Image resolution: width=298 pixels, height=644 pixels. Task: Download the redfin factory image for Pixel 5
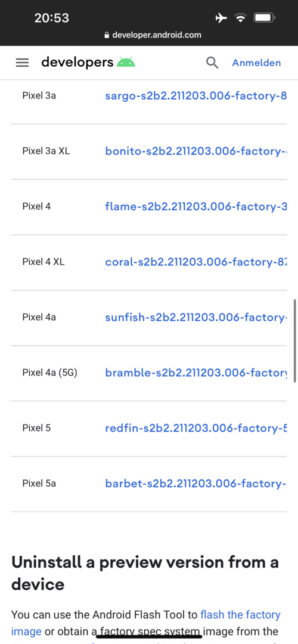click(x=196, y=428)
